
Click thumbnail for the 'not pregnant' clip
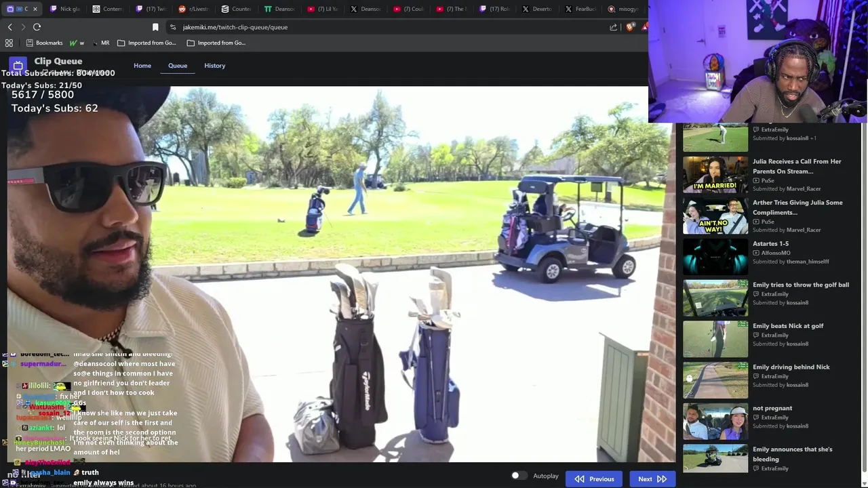click(x=715, y=422)
